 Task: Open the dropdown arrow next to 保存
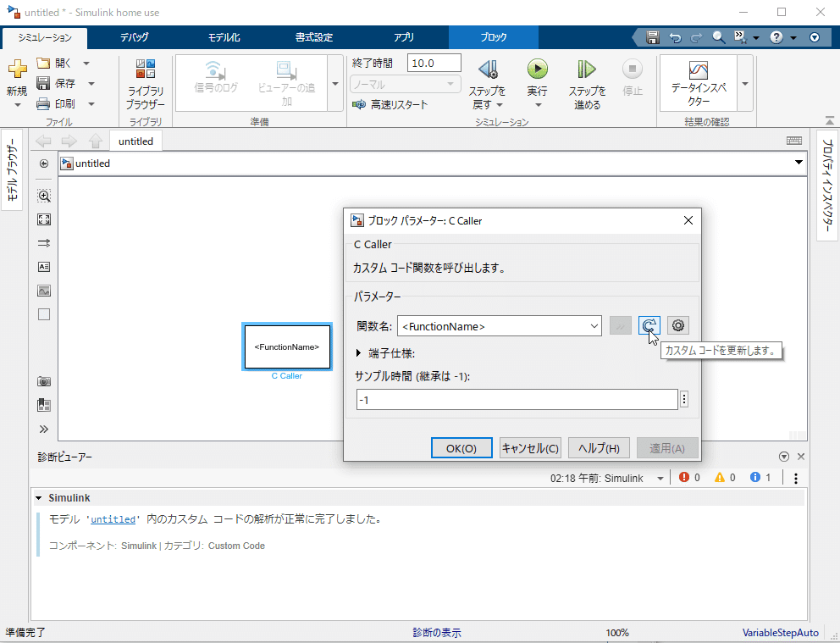(91, 84)
